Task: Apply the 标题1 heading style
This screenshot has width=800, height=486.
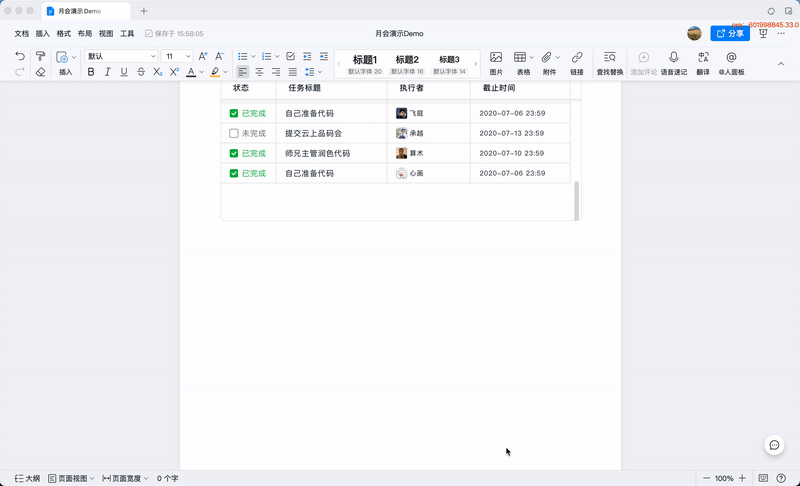Action: click(365, 64)
